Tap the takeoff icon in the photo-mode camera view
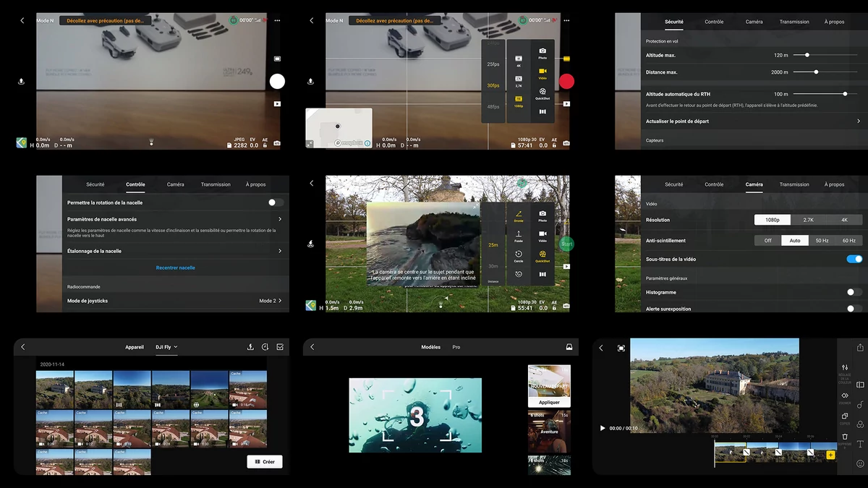Screen dimensions: 868x488 click(22, 82)
